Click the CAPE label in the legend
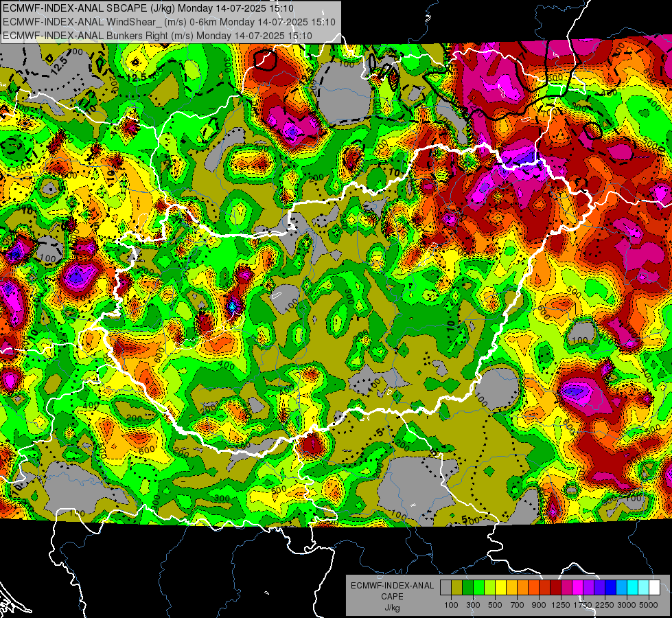The height and width of the screenshot is (618, 672). coord(392,597)
